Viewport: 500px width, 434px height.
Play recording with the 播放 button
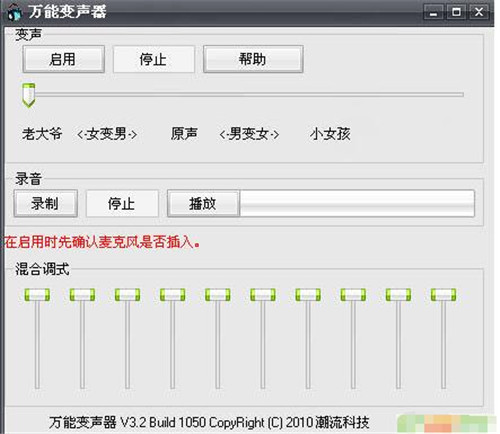point(203,204)
